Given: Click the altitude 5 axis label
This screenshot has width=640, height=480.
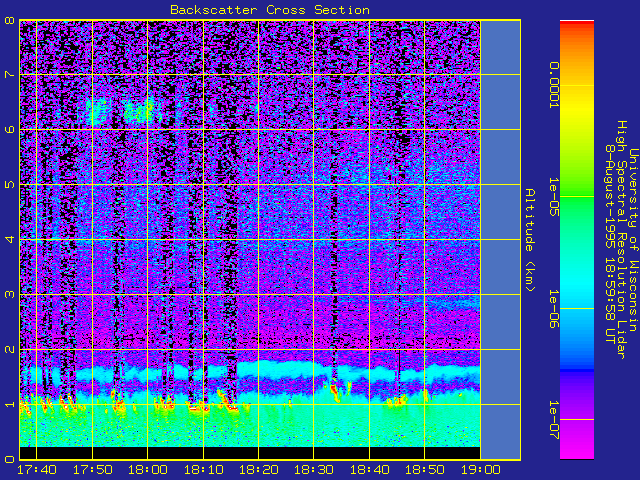Looking at the screenshot, I should click(9, 184).
